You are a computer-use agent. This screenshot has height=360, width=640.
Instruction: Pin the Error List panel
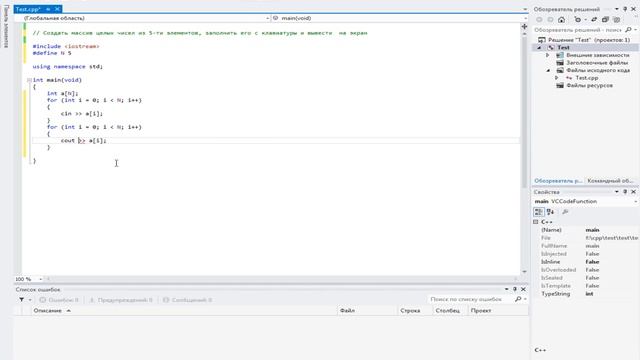point(515,289)
